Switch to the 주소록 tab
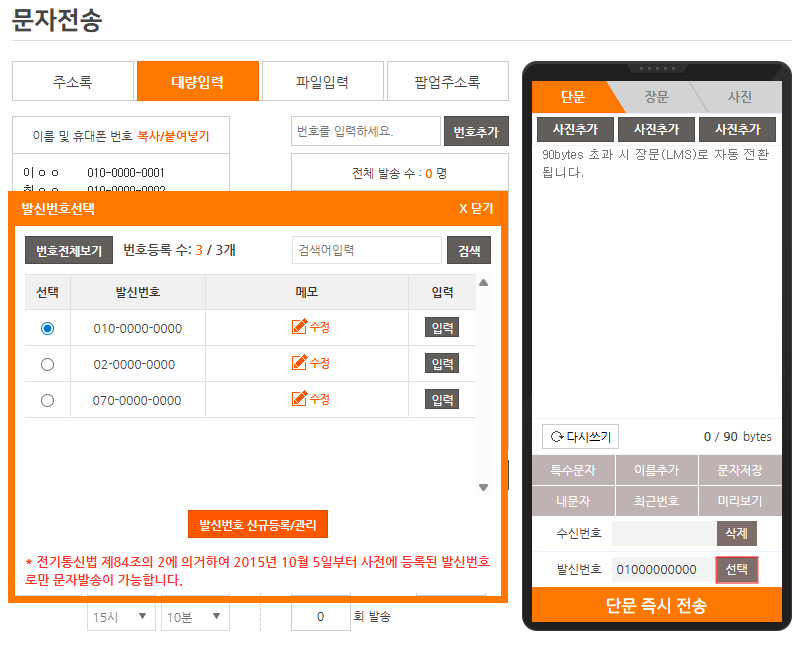This screenshot has height=646, width=800. click(73, 82)
